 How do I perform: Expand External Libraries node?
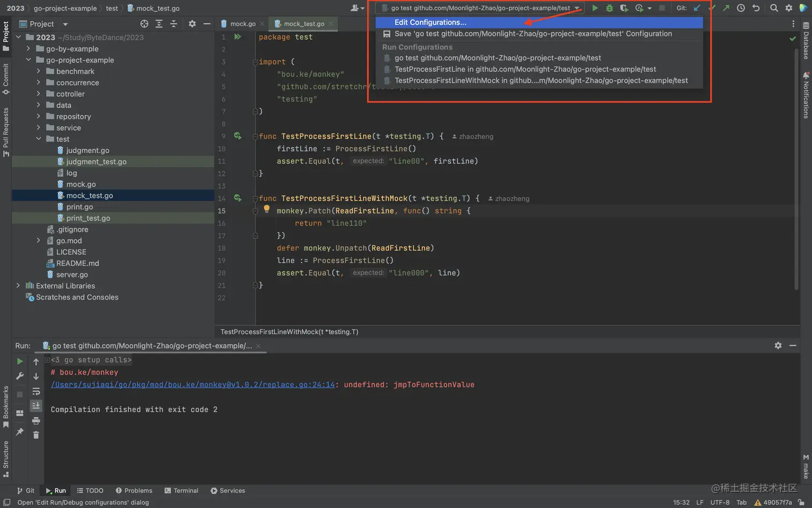18,285
